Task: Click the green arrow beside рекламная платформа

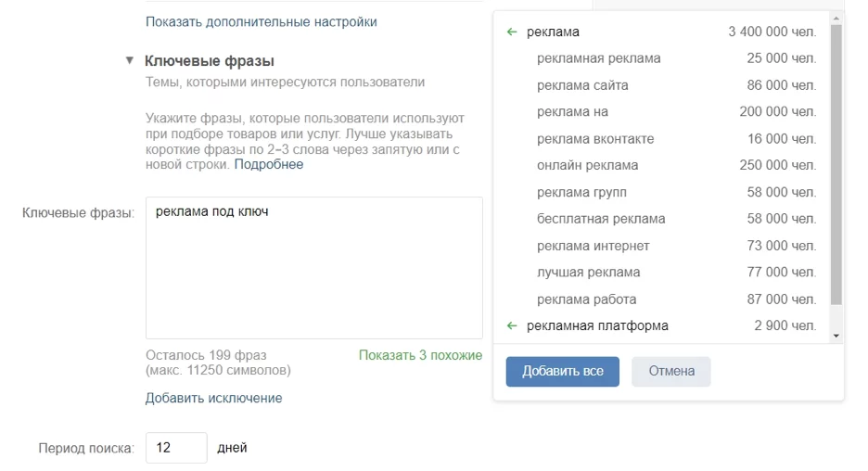Action: (x=512, y=326)
